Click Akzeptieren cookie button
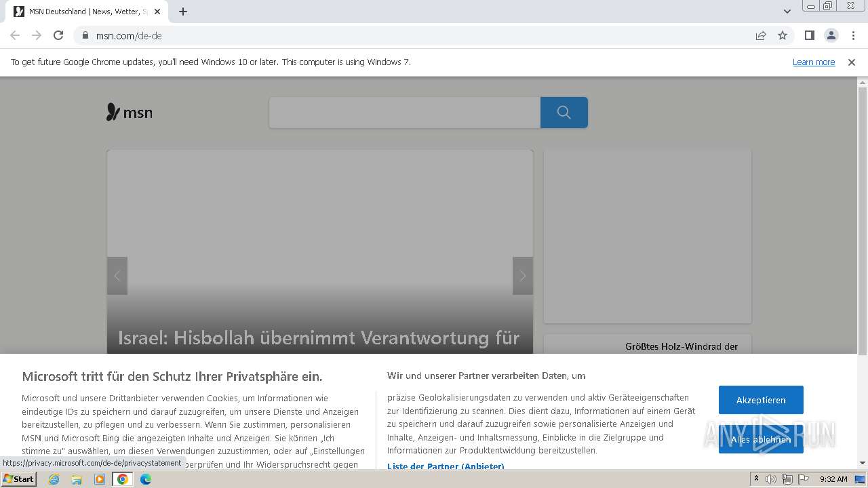868x488 pixels. tap(761, 400)
